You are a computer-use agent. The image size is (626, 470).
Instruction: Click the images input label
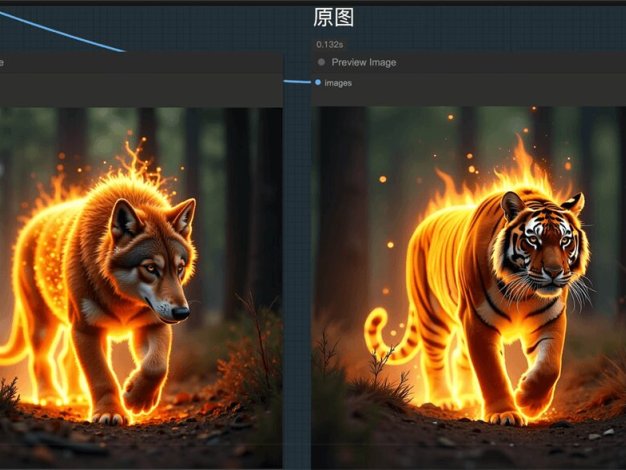click(x=338, y=83)
